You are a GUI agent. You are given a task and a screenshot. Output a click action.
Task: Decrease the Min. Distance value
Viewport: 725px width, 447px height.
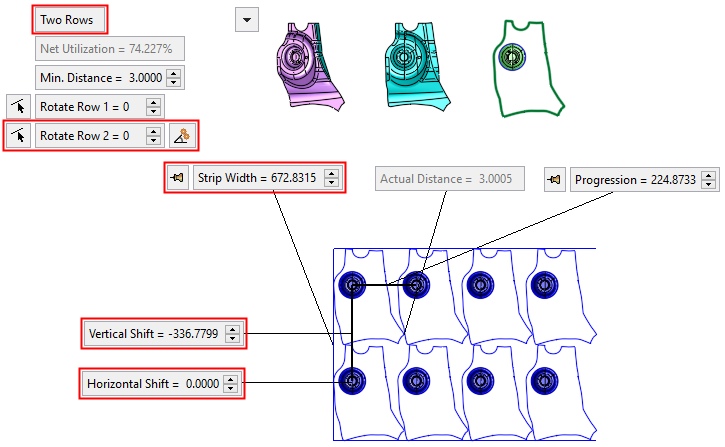pos(174,82)
